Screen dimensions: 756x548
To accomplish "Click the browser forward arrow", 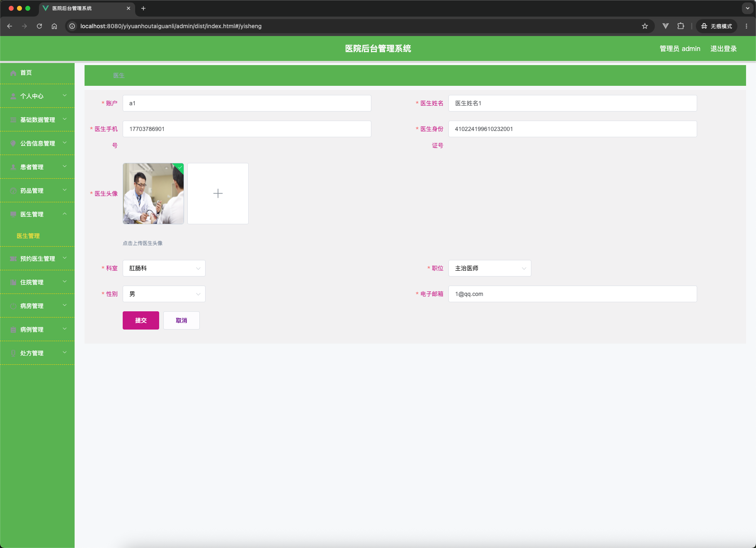I will pyautogui.click(x=24, y=26).
